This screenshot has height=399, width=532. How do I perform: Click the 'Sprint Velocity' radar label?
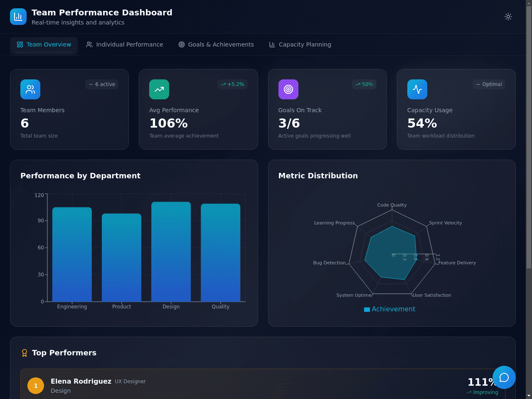[x=445, y=223]
